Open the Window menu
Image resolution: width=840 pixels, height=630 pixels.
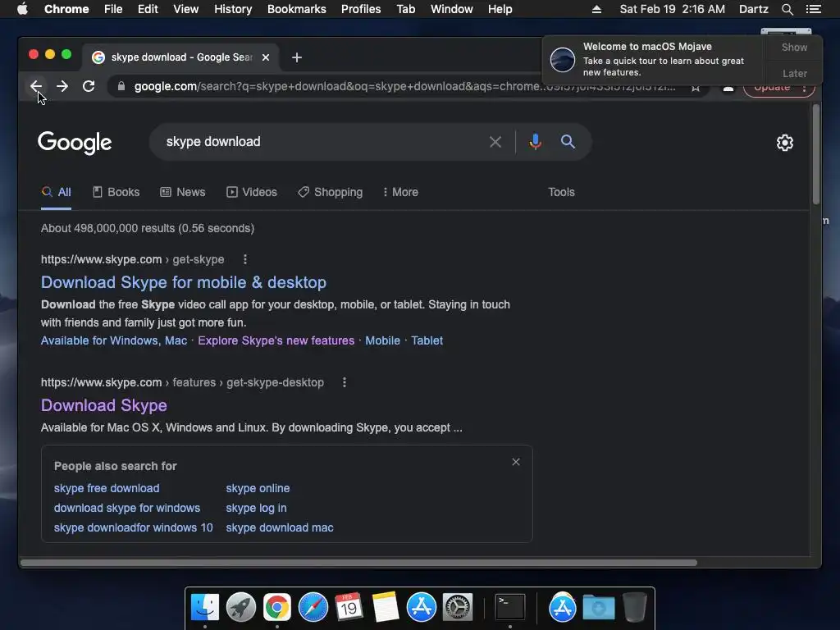(452, 9)
